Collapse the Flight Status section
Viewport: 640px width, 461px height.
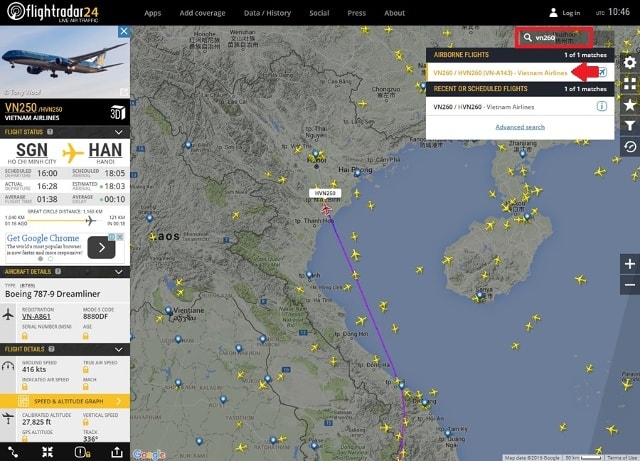click(x=119, y=132)
